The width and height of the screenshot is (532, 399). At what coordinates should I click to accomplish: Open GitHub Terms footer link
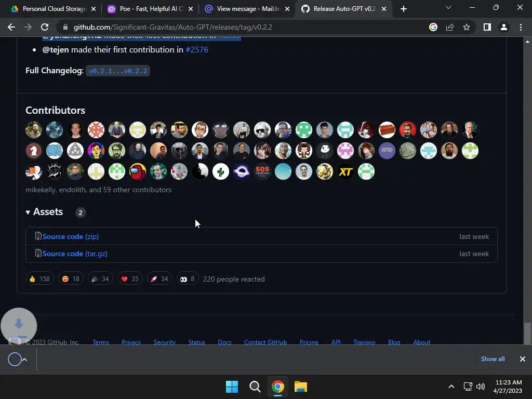point(101,342)
